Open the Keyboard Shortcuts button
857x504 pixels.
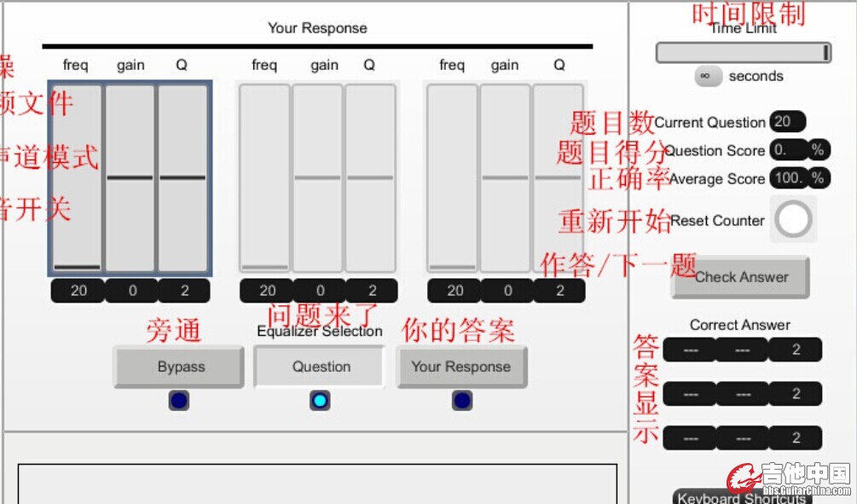coord(740,497)
